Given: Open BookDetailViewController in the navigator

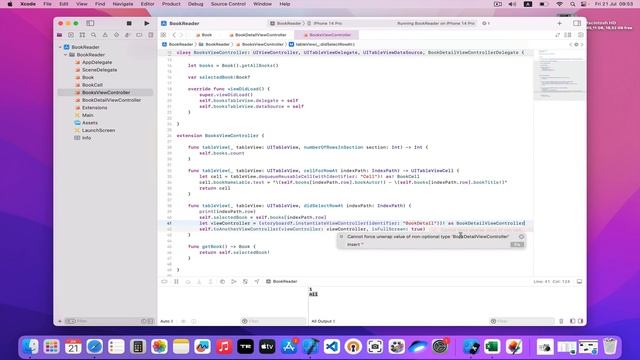Looking at the screenshot, I should point(111,100).
